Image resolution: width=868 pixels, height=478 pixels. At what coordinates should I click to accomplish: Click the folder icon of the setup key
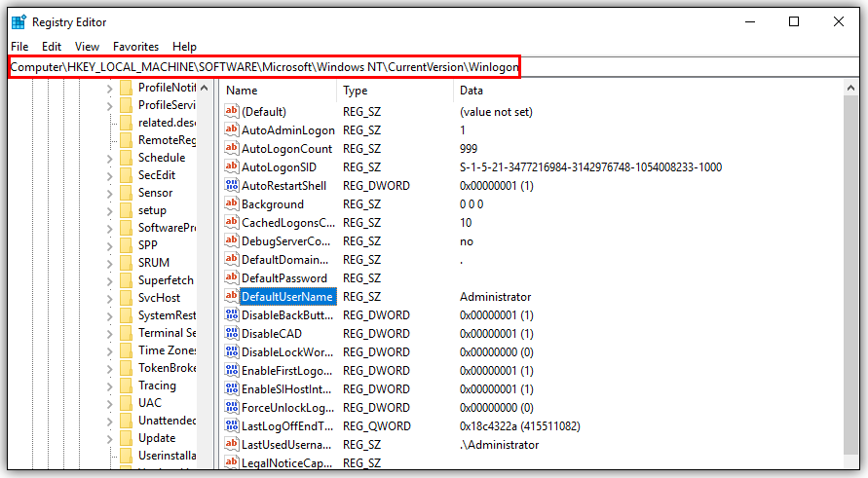[x=127, y=211]
